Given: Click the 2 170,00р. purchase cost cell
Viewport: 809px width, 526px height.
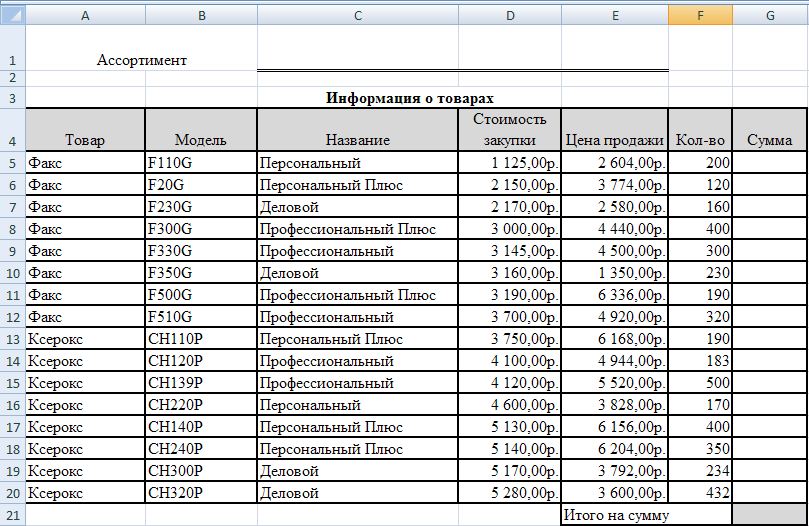Looking at the screenshot, I should pos(510,206).
